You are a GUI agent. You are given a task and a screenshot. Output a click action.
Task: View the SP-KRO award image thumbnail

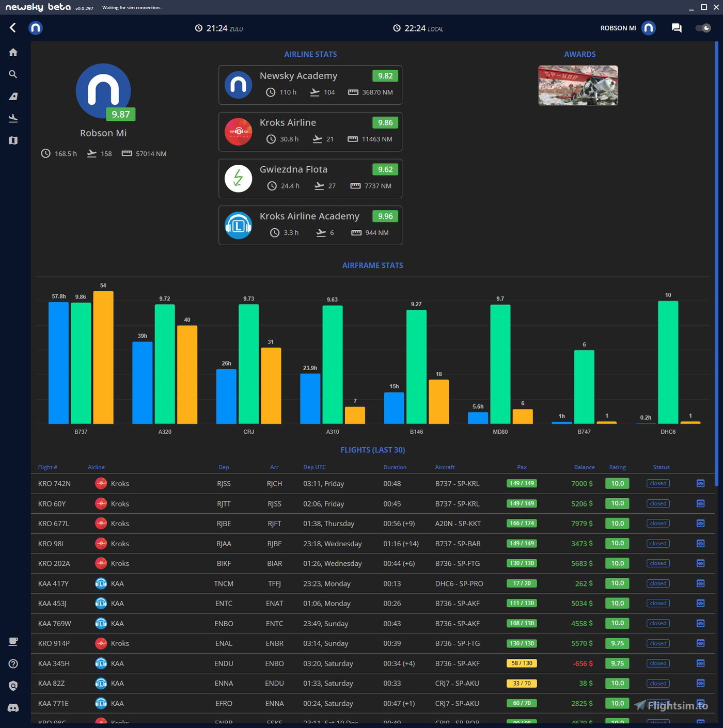point(577,85)
